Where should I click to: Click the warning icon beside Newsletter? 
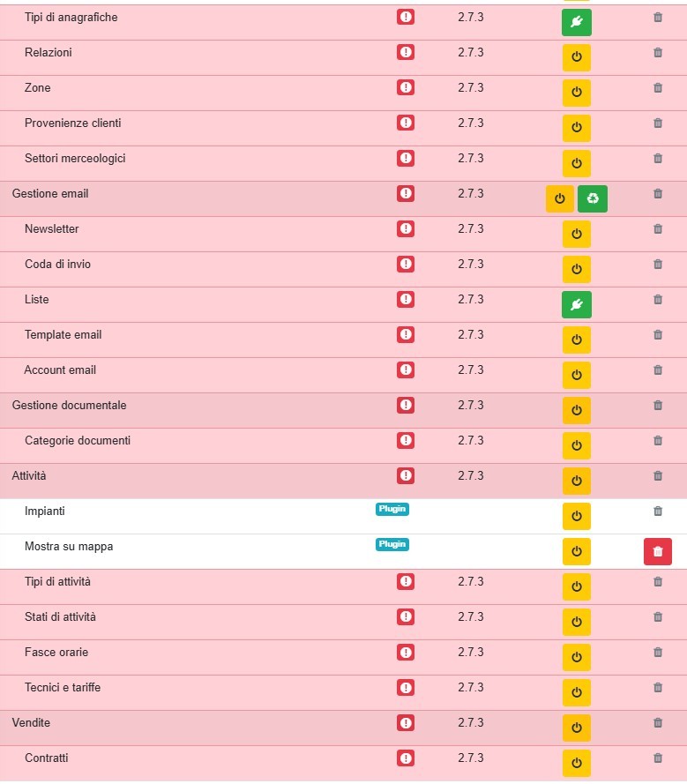pyautogui.click(x=406, y=228)
